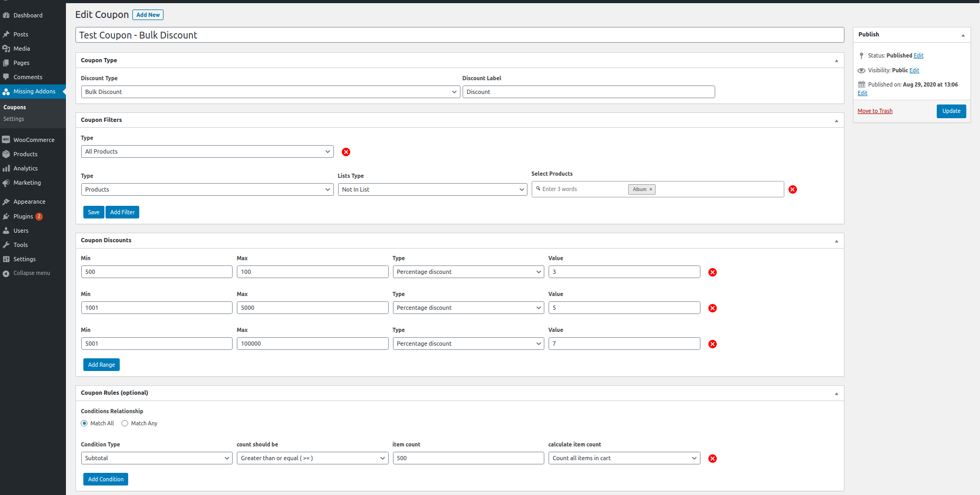Click the sidebar Settings sliders icon
Screen dimensions: 980x495
pyautogui.click(x=6, y=259)
